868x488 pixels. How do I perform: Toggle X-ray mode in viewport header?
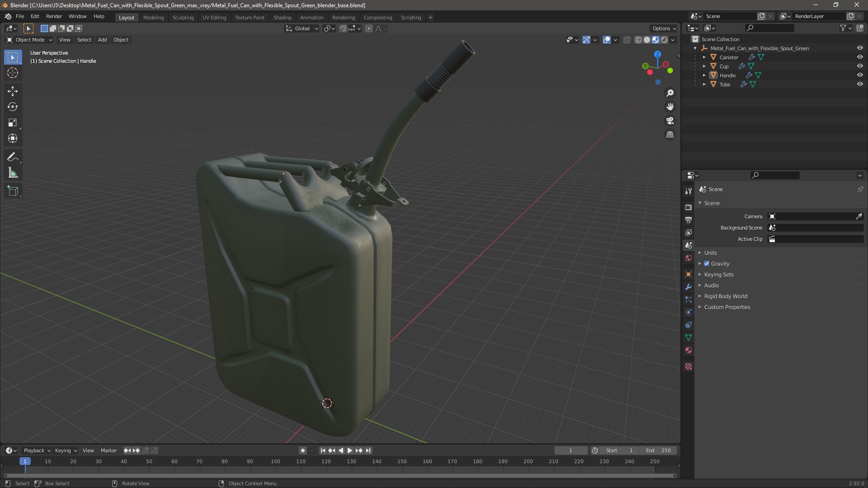tap(627, 40)
